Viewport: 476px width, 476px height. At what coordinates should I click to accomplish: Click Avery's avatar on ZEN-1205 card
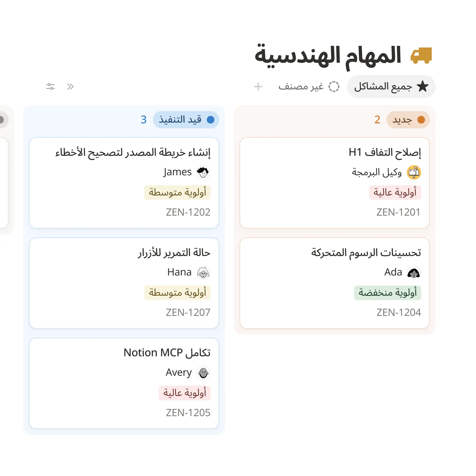[x=203, y=373]
